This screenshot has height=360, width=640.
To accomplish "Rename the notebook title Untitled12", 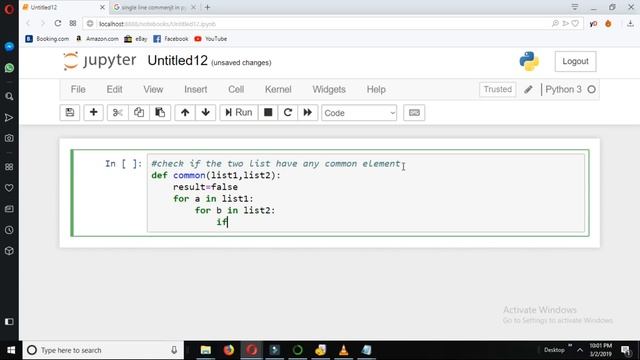I will (178, 61).
